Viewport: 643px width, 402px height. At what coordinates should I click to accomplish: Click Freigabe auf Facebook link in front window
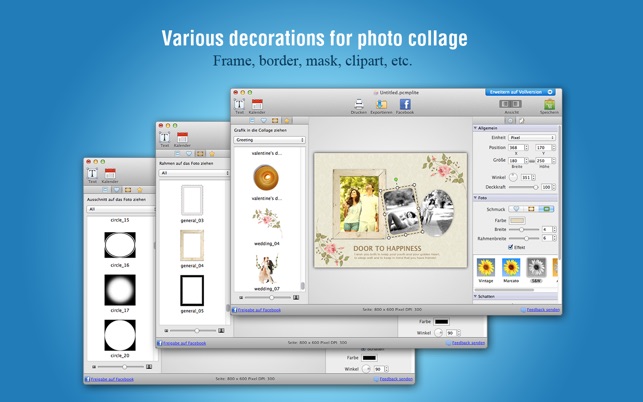click(259, 310)
